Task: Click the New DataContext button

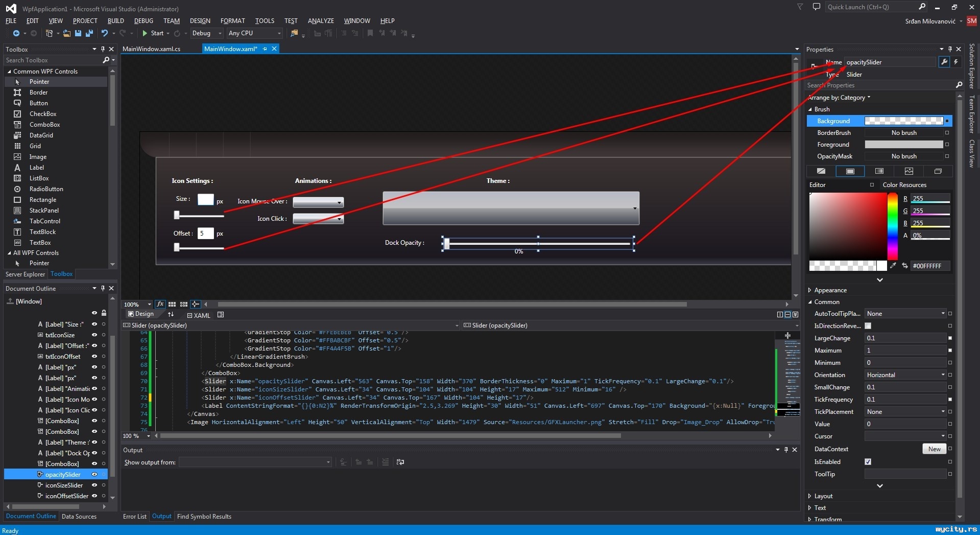Action: (934, 449)
